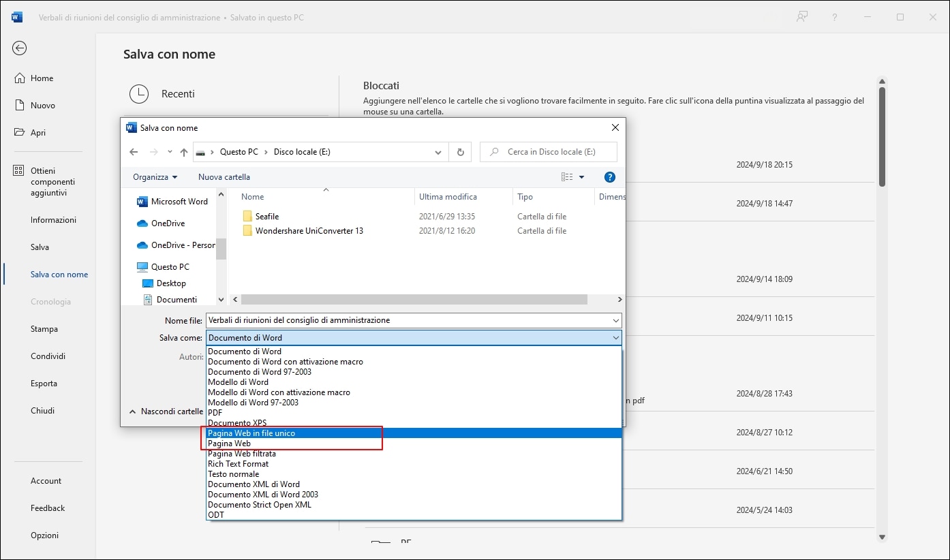Click Ottieni componenti aggiuntivi
Image resolution: width=950 pixels, height=560 pixels.
[52, 182]
